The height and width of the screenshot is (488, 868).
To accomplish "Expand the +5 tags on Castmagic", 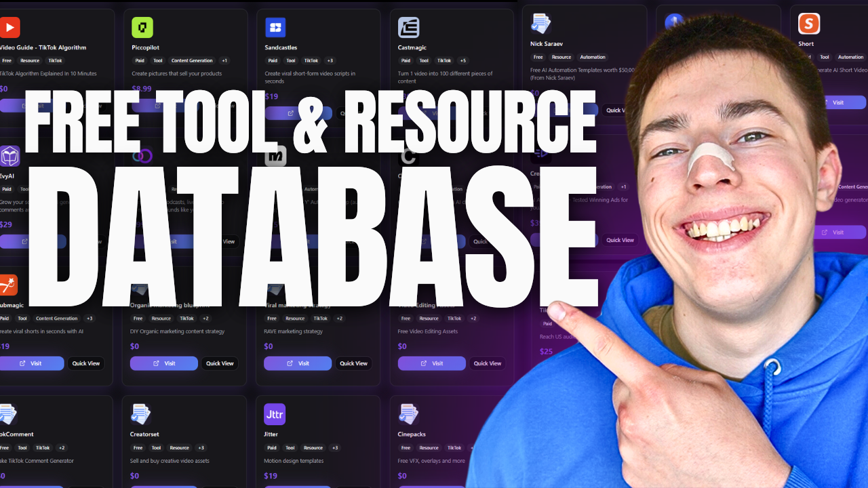I will (462, 60).
